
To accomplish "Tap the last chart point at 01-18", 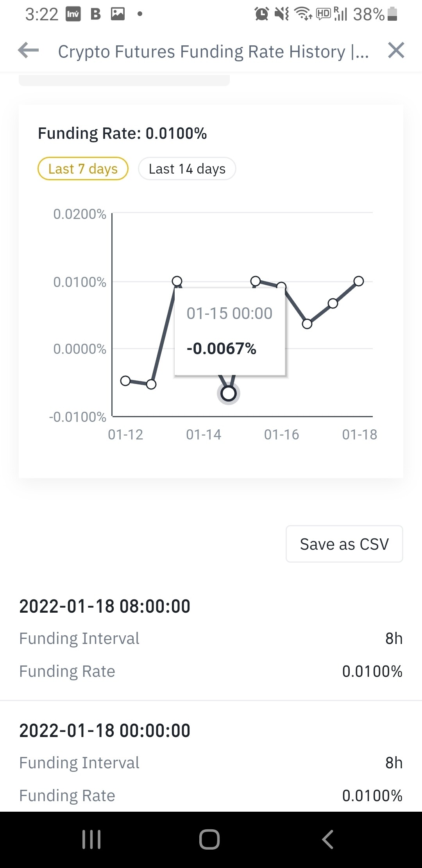I will coord(359,281).
